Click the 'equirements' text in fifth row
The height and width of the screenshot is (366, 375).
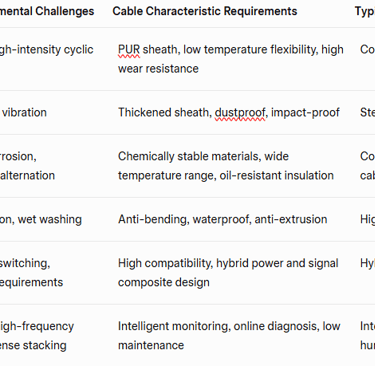point(31,282)
